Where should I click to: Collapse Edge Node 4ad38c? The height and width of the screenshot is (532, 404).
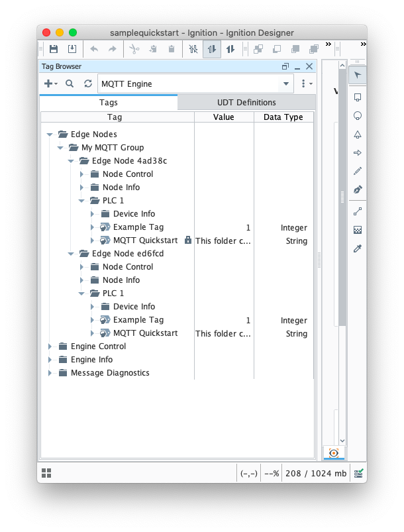pyautogui.click(x=71, y=161)
